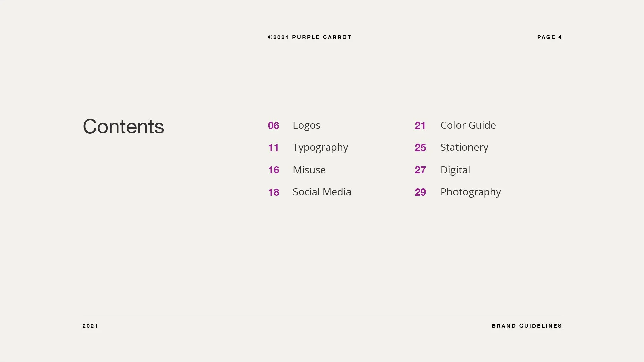Click the Contents heading
This screenshot has height=362, width=644.
[x=123, y=127]
